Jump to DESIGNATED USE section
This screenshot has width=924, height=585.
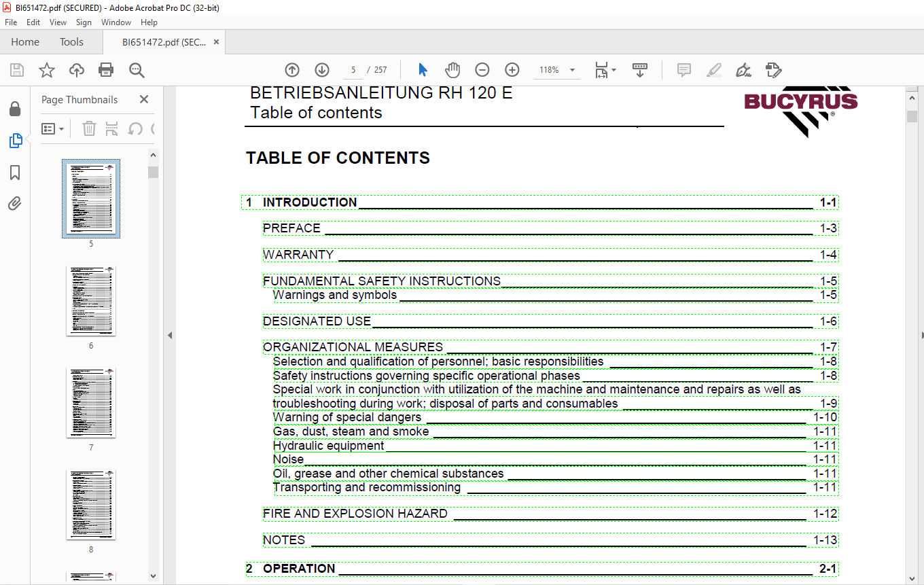[551, 321]
